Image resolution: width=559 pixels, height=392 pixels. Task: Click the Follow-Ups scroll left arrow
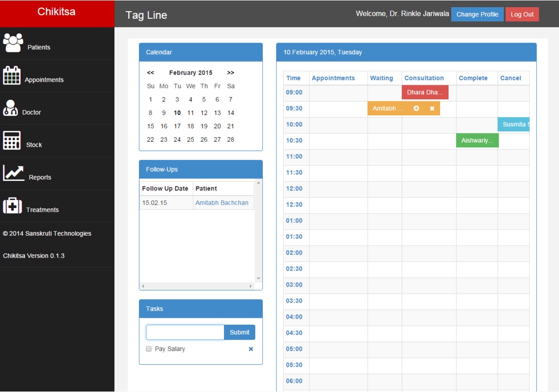click(143, 286)
